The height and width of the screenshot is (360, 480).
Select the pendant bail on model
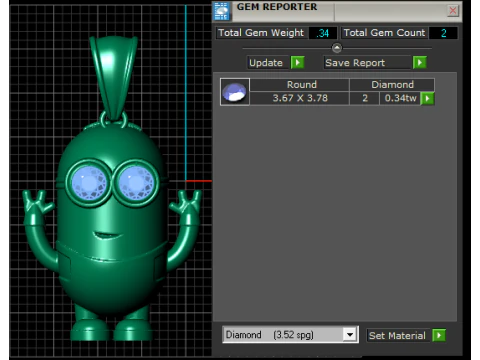[x=113, y=77]
